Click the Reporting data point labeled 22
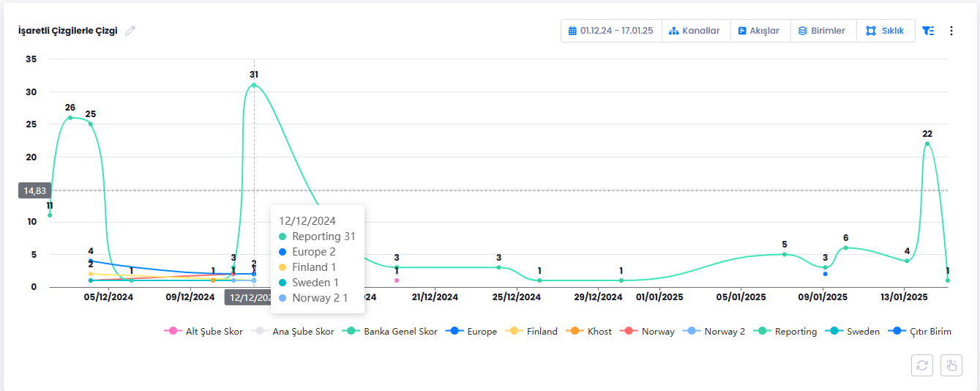980x391 pixels. tap(927, 144)
